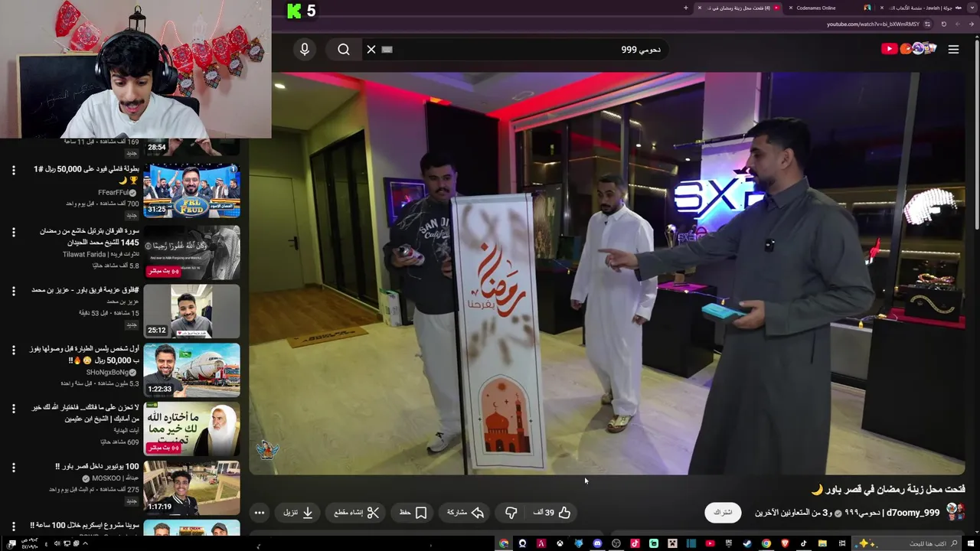The width and height of the screenshot is (980, 551).
Task: Open the ما أختاره الله live thumbnail
Action: [191, 429]
